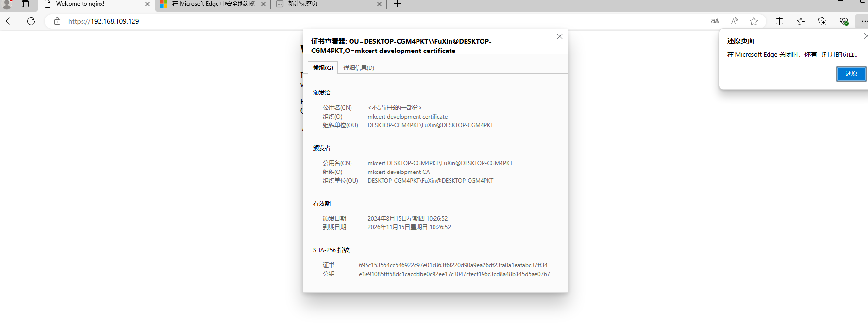Refresh the current page

coord(31,21)
